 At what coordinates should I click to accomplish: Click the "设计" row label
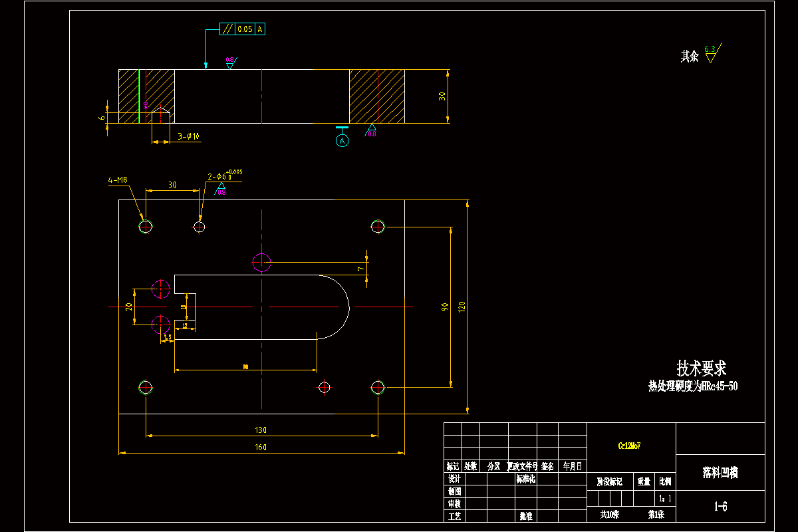pos(454,479)
